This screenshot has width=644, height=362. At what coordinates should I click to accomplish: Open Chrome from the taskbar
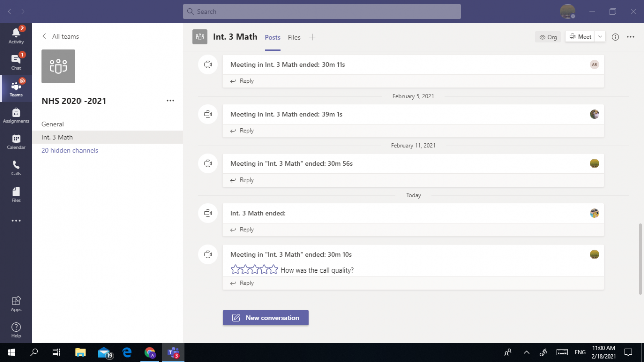(x=150, y=352)
